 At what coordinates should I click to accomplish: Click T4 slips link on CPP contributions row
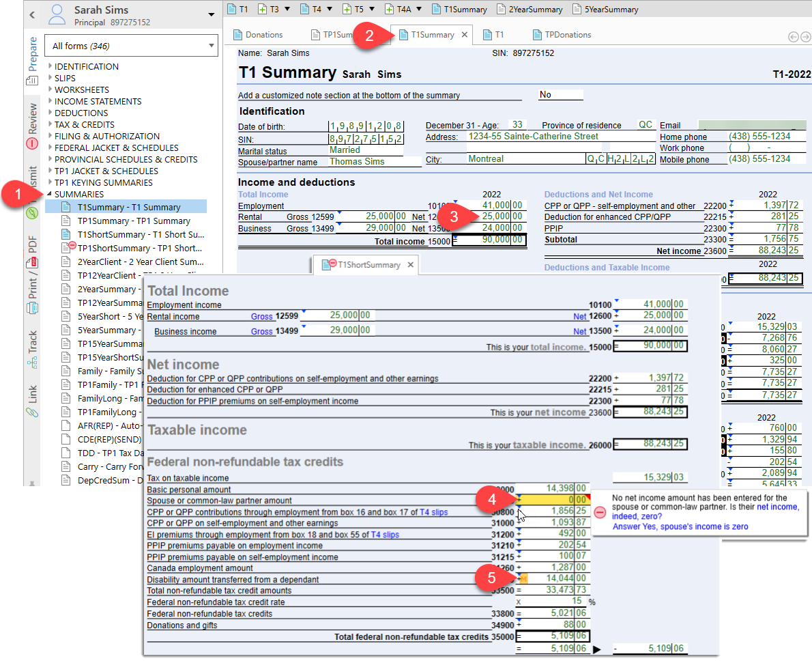click(433, 512)
